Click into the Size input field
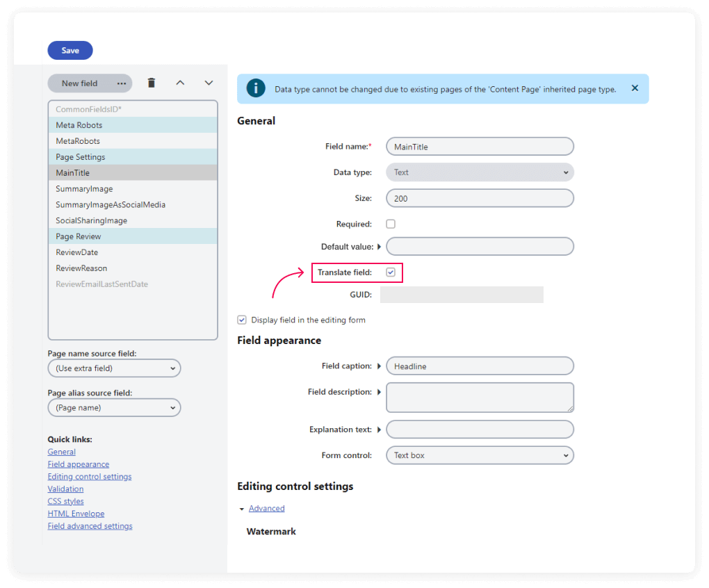Screen dimensions: 709x588 coord(480,198)
